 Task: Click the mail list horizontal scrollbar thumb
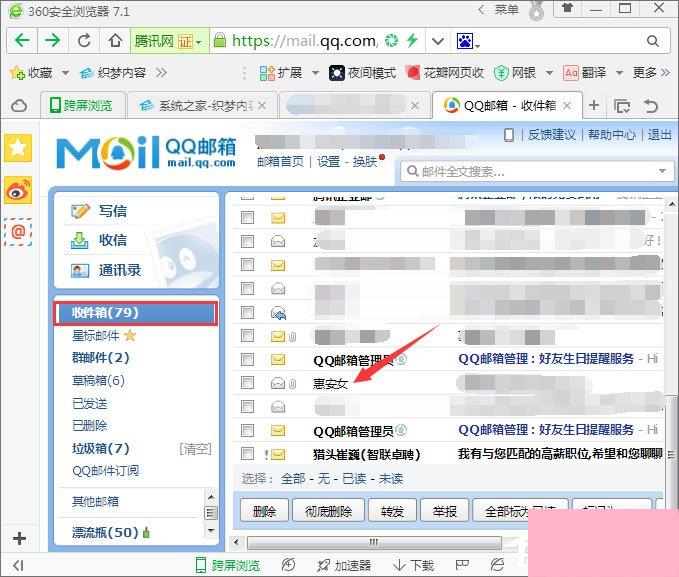[x=374, y=542]
